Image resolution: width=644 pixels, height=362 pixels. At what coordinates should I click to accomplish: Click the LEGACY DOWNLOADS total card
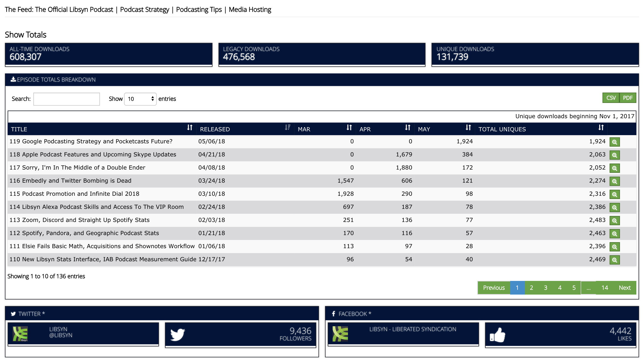tap(322, 55)
